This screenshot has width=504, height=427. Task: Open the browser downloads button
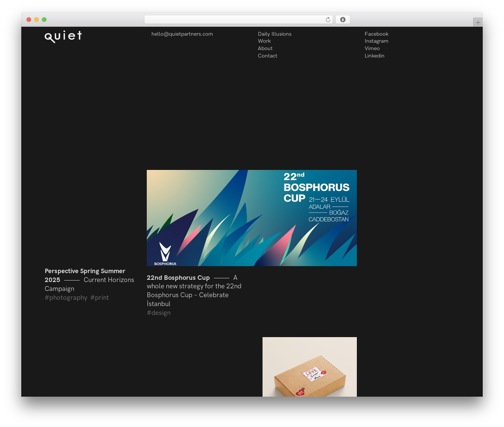coord(343,20)
